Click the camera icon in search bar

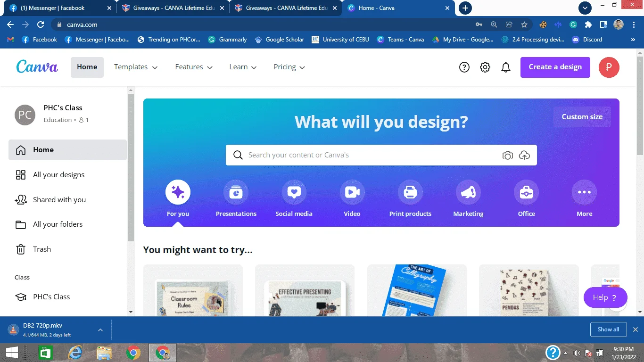coord(508,155)
